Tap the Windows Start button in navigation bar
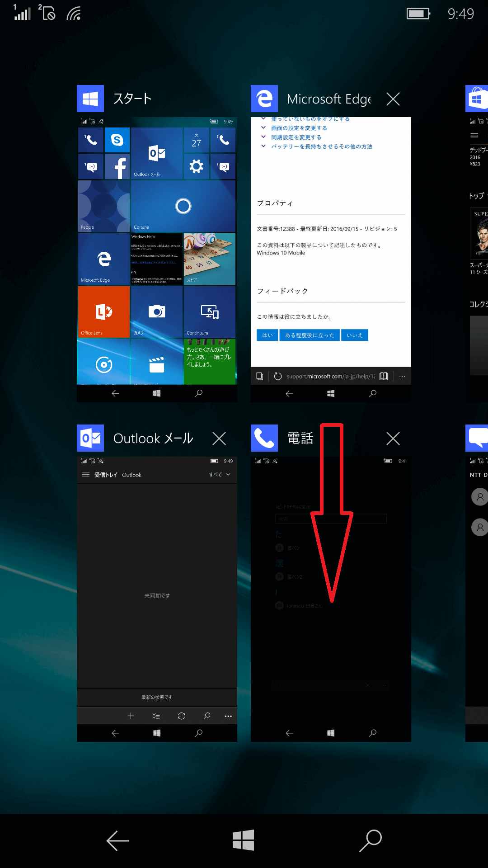Viewport: 488px width, 868px height. pyautogui.click(x=243, y=840)
